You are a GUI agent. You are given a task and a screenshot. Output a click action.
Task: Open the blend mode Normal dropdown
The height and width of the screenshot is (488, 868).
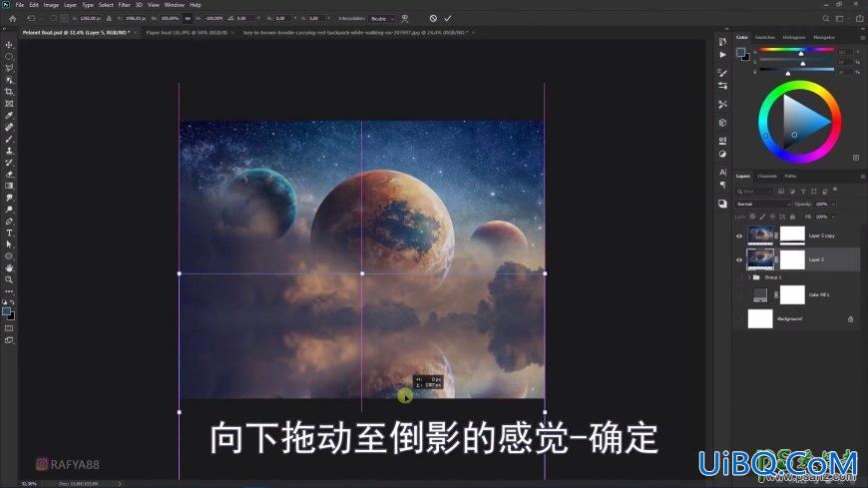tap(763, 205)
